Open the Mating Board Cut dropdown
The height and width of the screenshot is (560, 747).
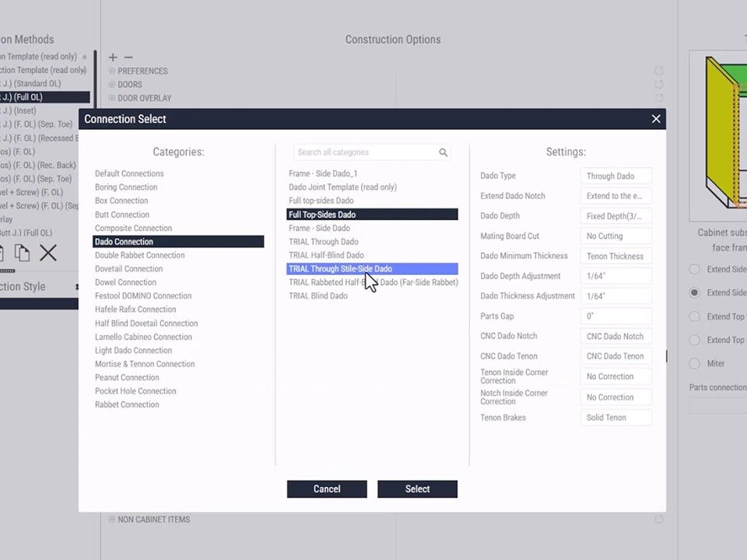pos(615,236)
